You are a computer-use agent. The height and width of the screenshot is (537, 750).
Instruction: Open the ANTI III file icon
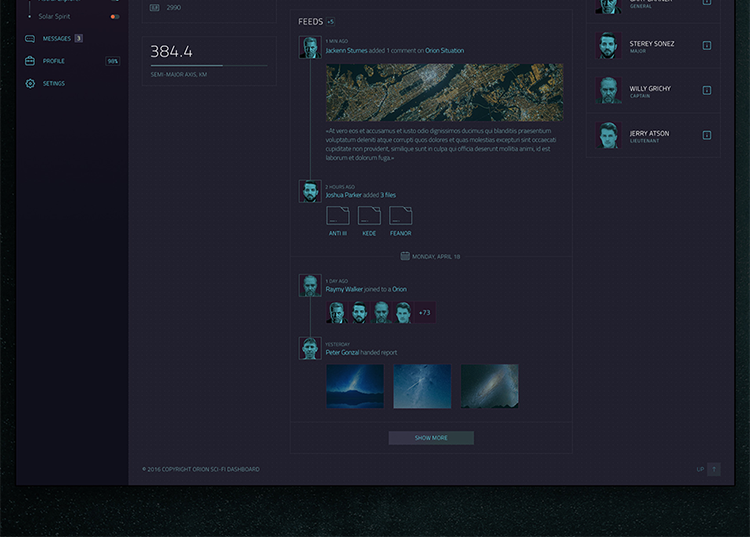pyautogui.click(x=338, y=215)
